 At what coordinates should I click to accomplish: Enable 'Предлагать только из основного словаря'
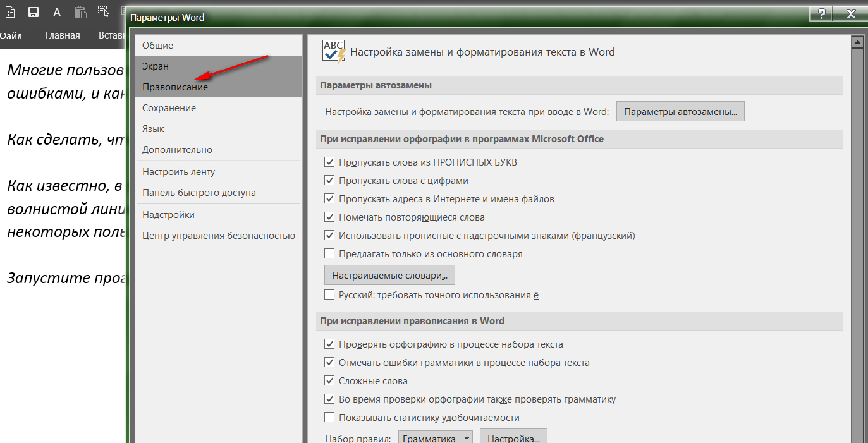(x=329, y=254)
